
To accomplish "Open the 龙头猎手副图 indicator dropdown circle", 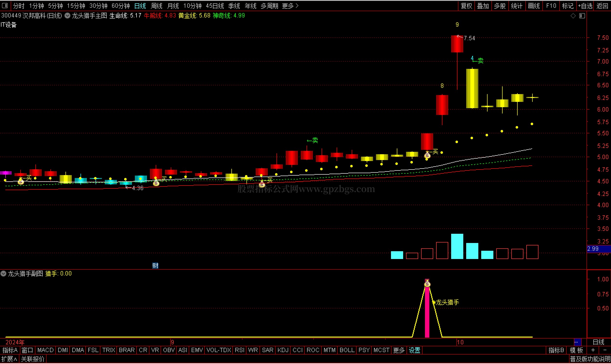I will pos(3,274).
